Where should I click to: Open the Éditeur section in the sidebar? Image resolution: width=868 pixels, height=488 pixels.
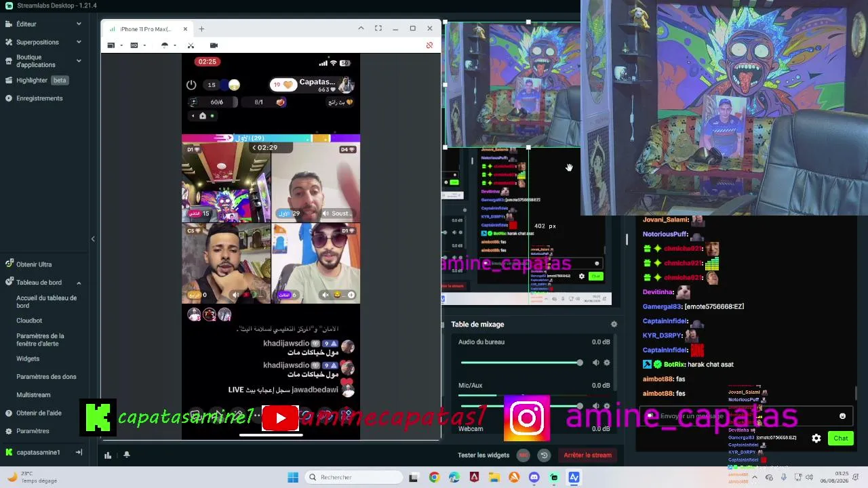point(26,24)
